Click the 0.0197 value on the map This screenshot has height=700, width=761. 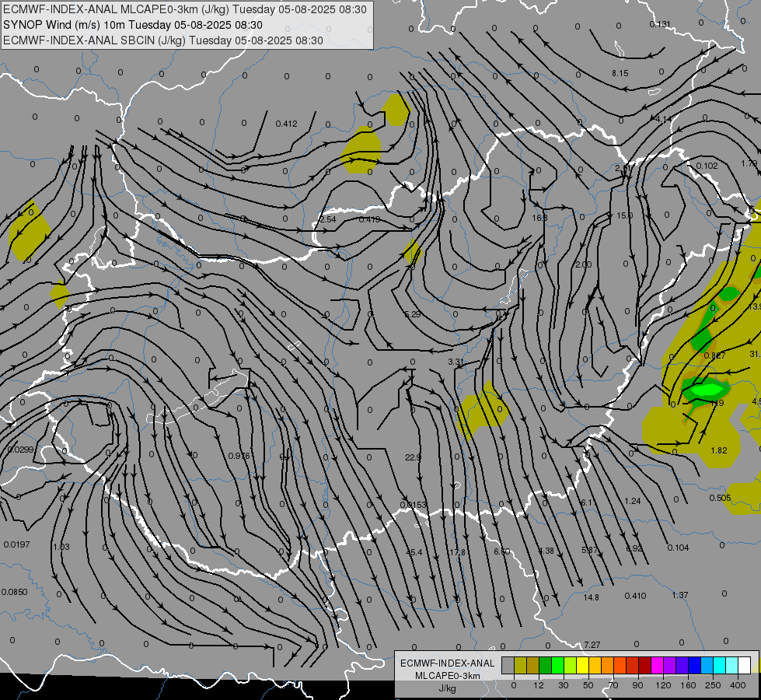(x=16, y=545)
